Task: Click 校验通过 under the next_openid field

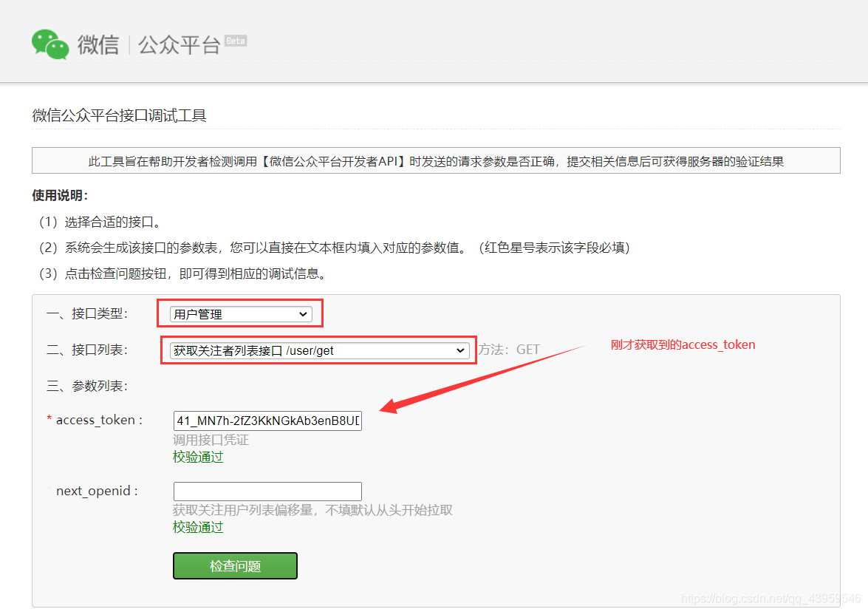Action: 198,527
